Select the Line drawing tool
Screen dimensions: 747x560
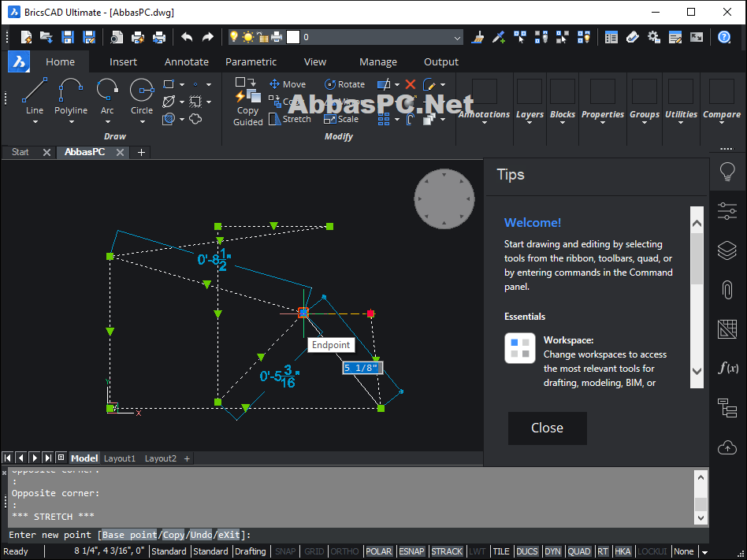[x=35, y=97]
